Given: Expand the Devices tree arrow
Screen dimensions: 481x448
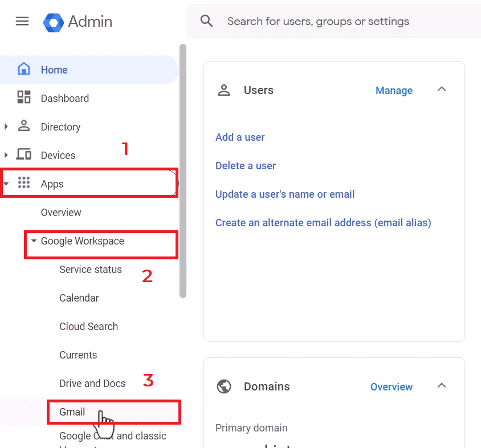Looking at the screenshot, I should 6,155.
